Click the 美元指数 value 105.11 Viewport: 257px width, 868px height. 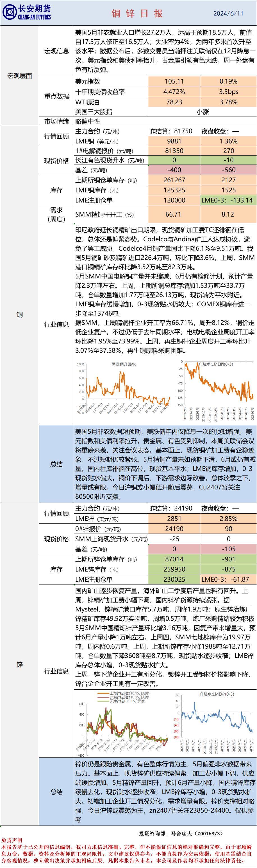pos(174,81)
